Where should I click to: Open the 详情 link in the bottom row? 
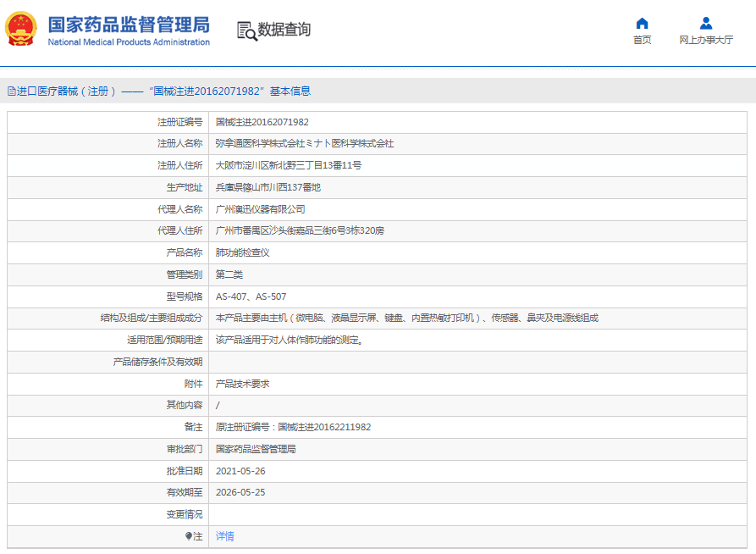point(224,536)
